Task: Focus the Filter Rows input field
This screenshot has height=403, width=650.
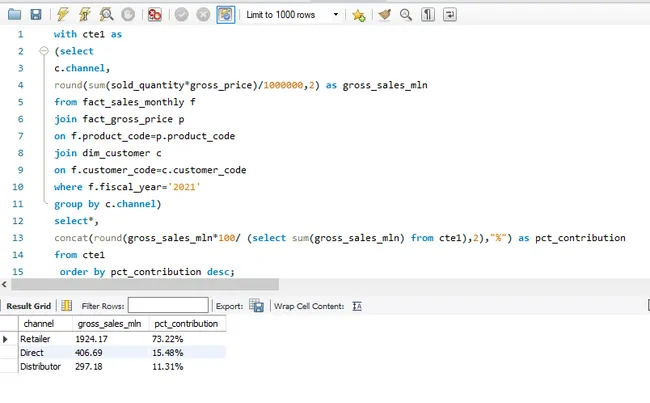Action: coord(168,305)
